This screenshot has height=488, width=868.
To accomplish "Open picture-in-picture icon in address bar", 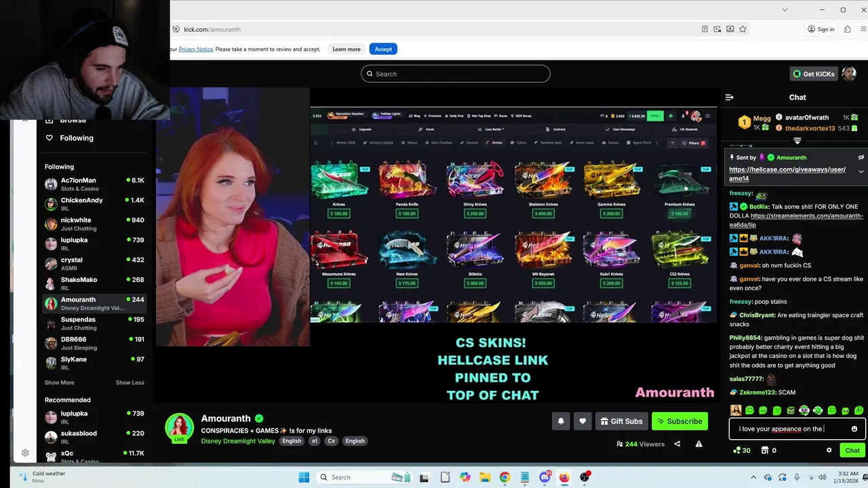I will [717, 29].
